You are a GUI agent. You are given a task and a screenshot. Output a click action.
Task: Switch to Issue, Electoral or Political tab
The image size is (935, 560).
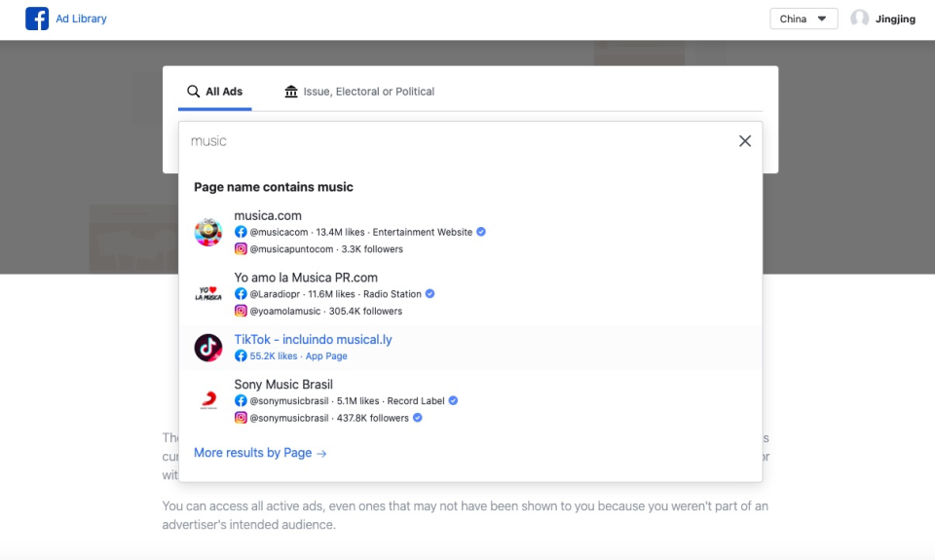(x=359, y=92)
